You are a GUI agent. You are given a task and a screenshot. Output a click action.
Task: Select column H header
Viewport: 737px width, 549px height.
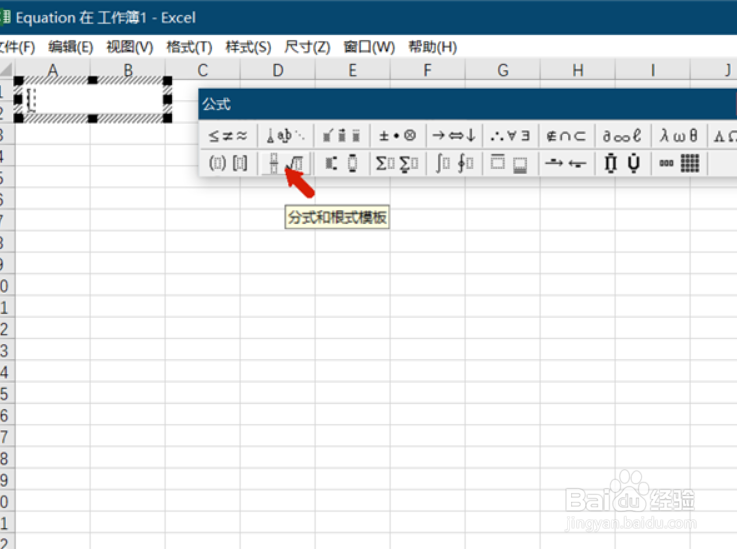pyautogui.click(x=578, y=70)
